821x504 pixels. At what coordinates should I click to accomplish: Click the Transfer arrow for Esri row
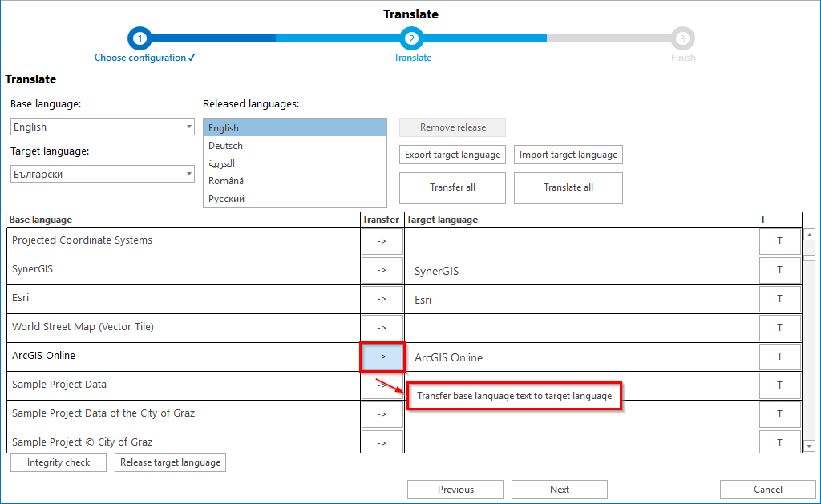[382, 298]
